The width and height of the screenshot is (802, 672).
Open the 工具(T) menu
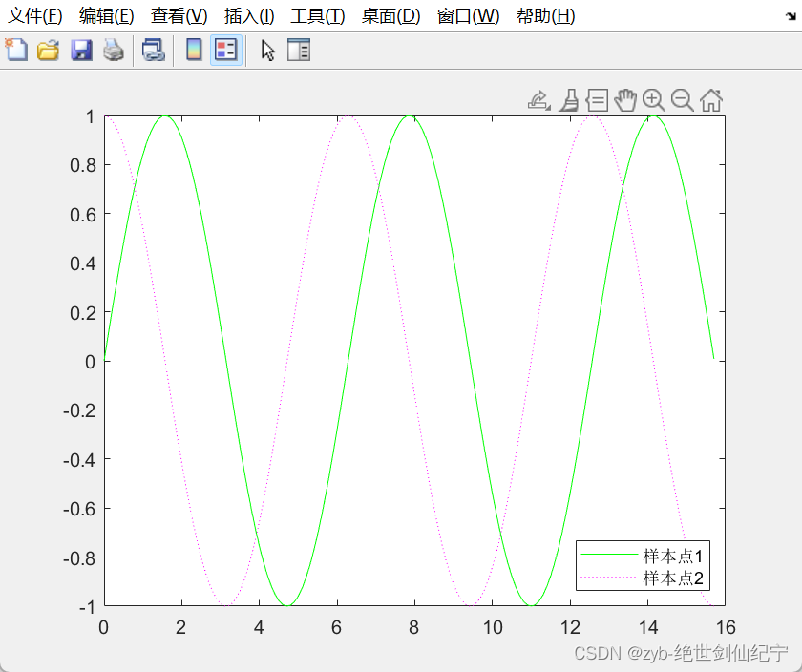click(x=318, y=16)
